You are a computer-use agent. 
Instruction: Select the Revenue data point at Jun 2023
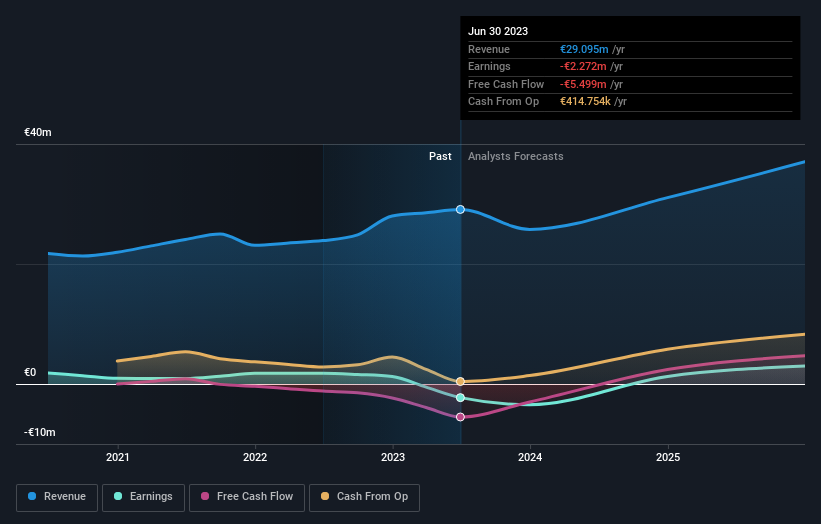point(460,209)
